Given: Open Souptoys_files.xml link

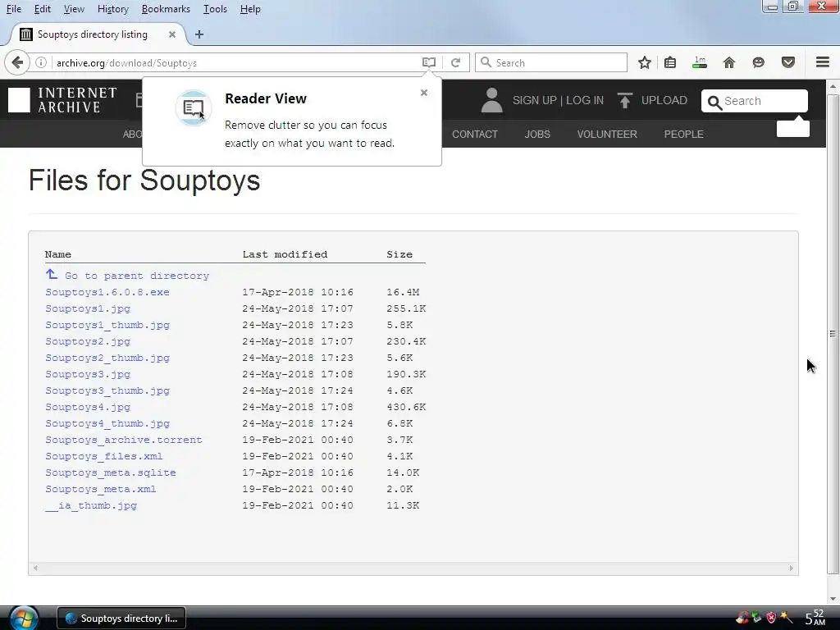Looking at the screenshot, I should (x=104, y=456).
